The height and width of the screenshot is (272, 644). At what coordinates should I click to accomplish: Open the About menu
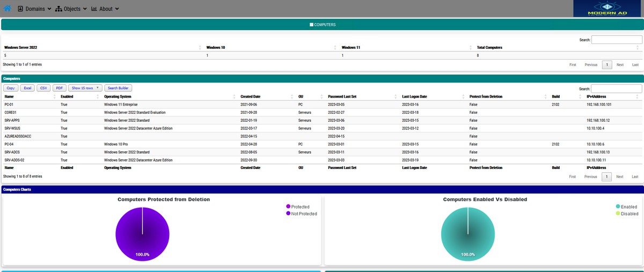[x=105, y=9]
